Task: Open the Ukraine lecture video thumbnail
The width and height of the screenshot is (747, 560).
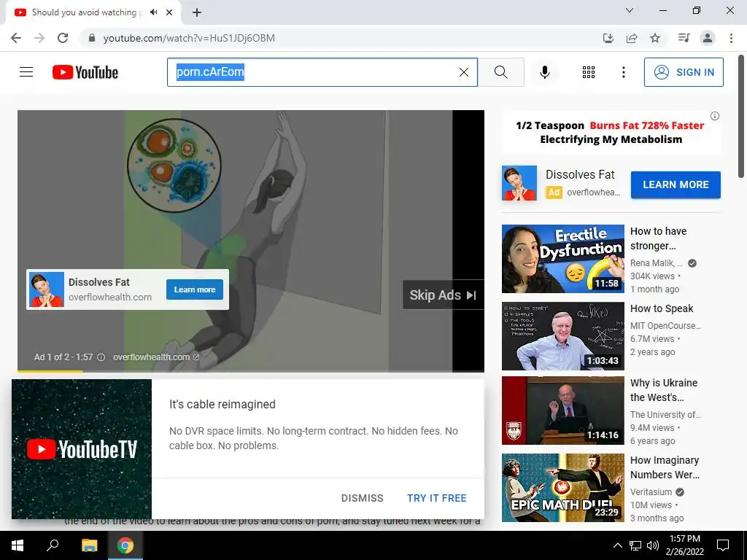Action: [562, 411]
